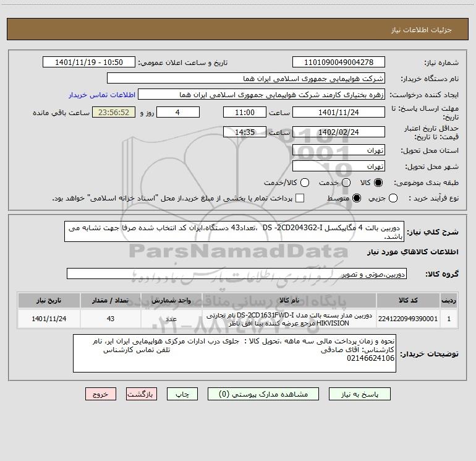Tick the اسناد خزانه اسلامی payment checkbox

[300, 198]
